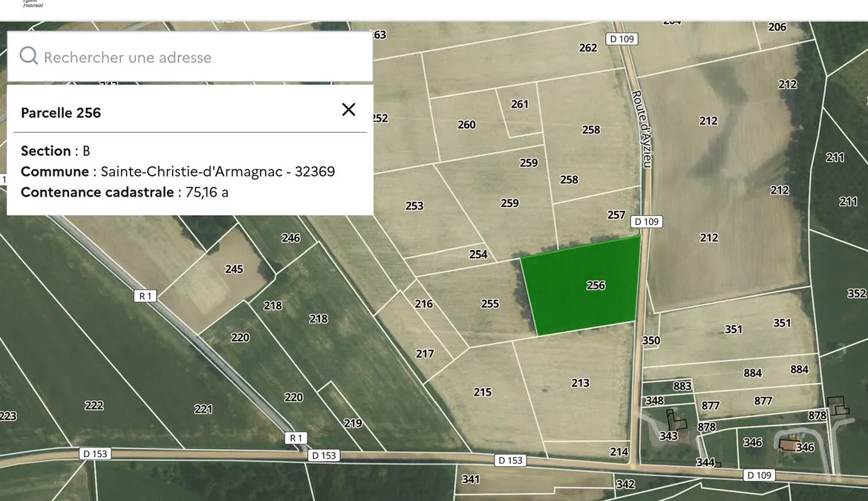This screenshot has height=501, width=868.
Task: Select parcel 214 on the map
Action: (x=619, y=452)
